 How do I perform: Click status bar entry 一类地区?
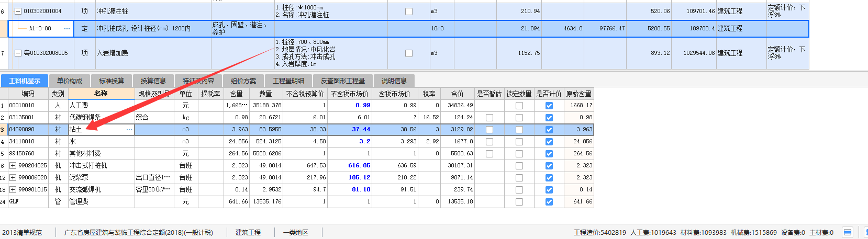pos(296,233)
